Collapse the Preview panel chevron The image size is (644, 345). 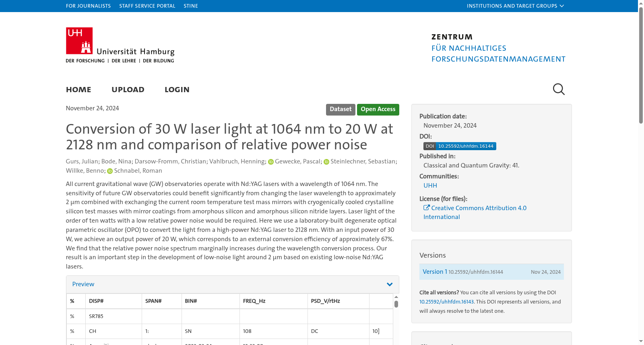(x=390, y=284)
